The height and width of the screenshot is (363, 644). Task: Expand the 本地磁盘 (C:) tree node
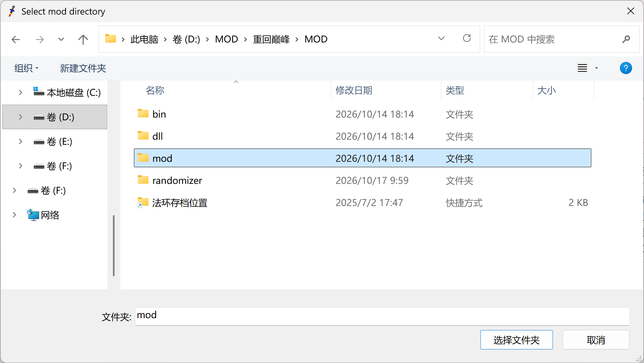20,92
